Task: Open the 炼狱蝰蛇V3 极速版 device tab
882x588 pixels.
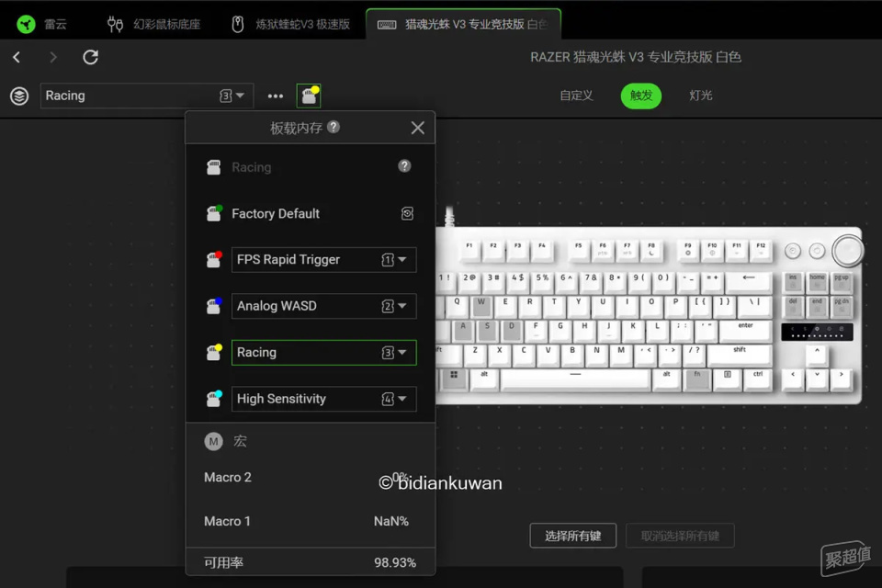Action: click(291, 24)
